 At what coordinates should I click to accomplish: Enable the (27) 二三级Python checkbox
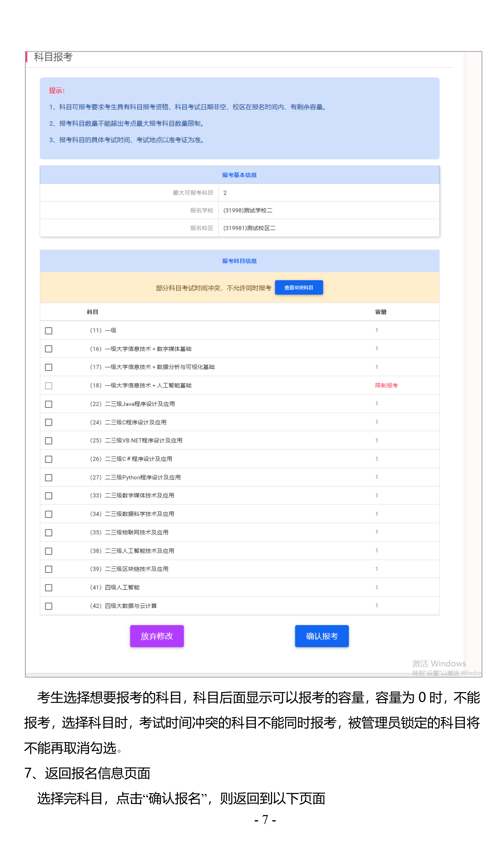(48, 478)
